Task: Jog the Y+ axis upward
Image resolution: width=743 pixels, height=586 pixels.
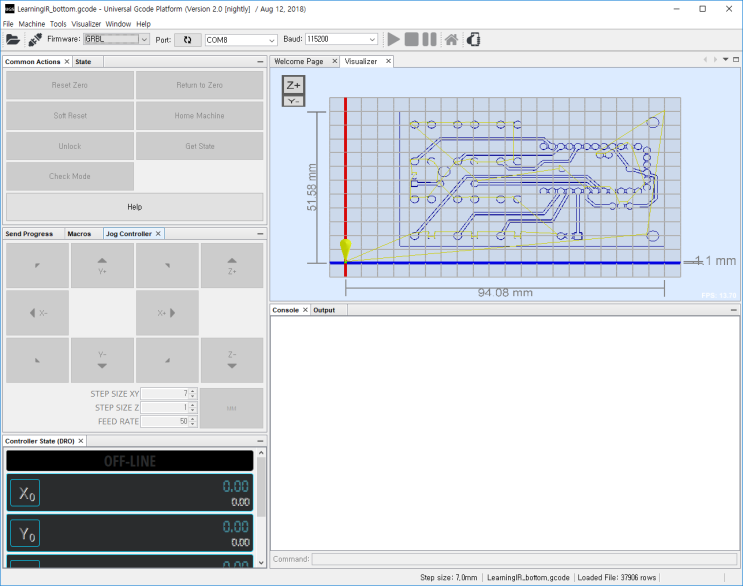Action: 102,266
